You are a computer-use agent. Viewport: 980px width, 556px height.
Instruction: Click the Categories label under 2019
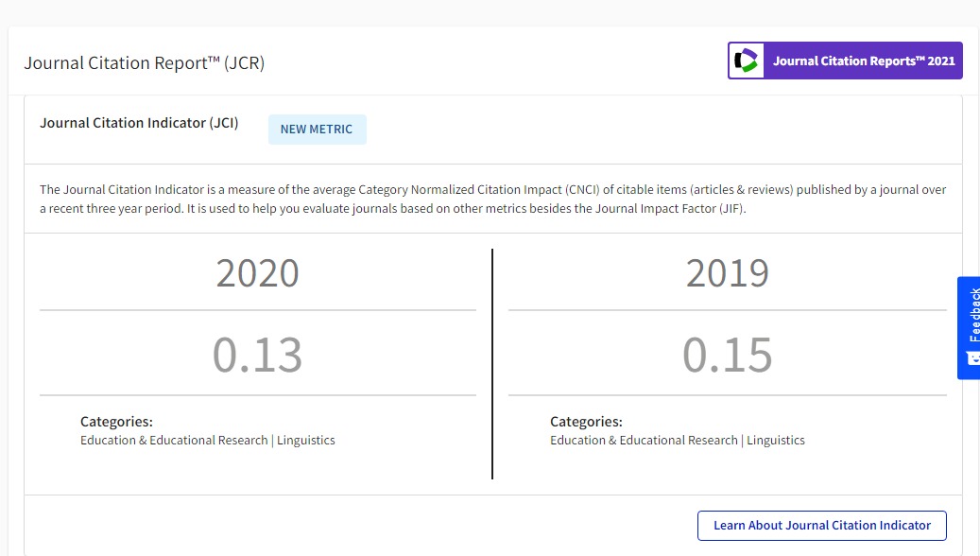coord(586,422)
